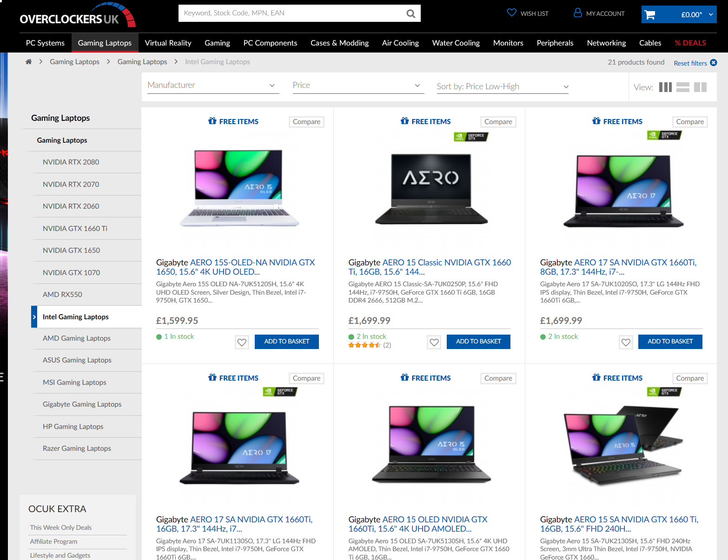
Task: Open the PC Components menu
Action: (270, 43)
